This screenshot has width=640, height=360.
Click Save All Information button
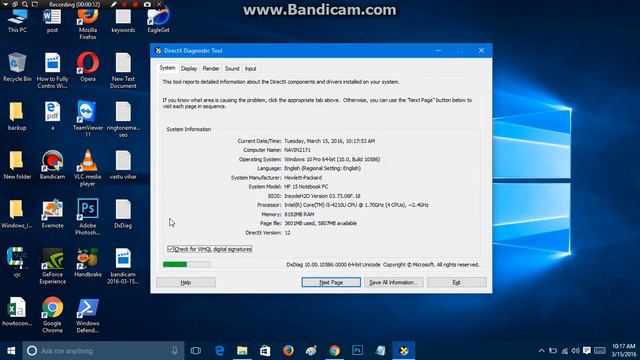pyautogui.click(x=393, y=282)
